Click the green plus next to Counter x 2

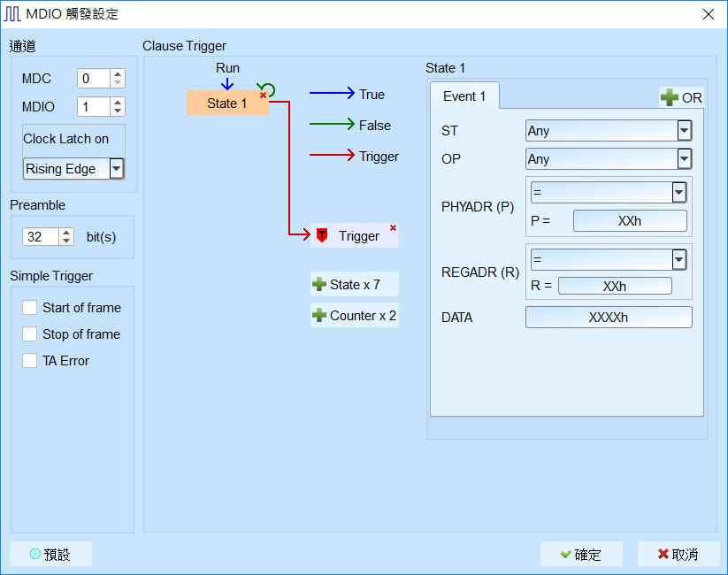[x=319, y=316]
